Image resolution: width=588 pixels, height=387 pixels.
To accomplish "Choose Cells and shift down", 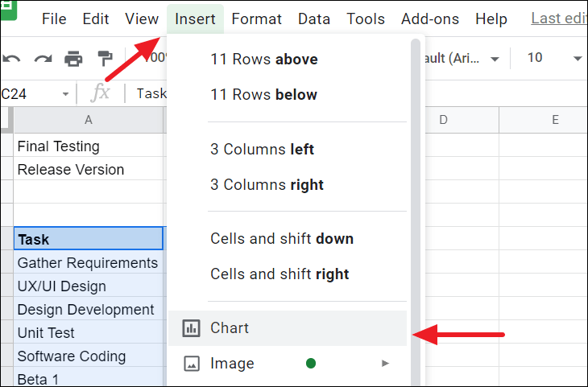I will pyautogui.click(x=282, y=239).
